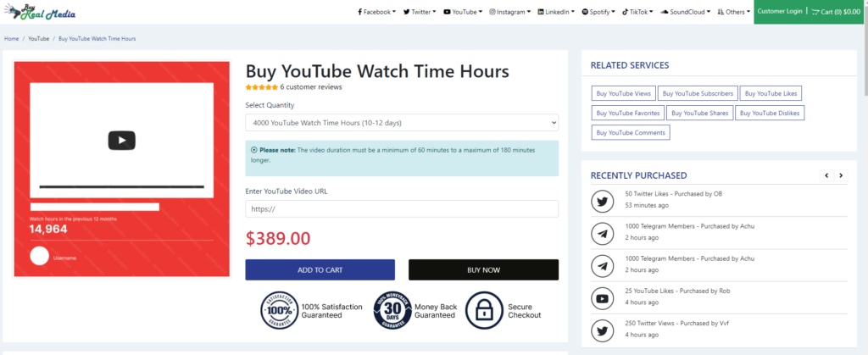Viewport: 868px width, 355px height.
Task: Click the Buy Real Media logo
Action: [40, 12]
